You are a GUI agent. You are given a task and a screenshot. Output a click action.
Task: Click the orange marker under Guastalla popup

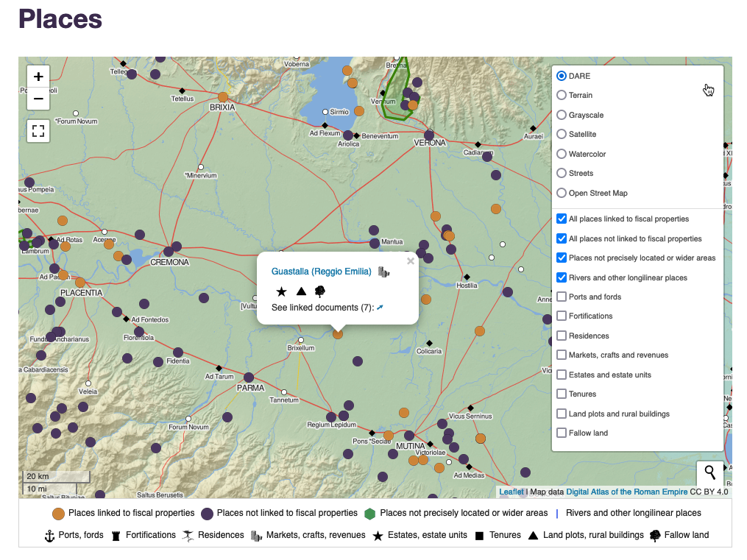pos(338,334)
